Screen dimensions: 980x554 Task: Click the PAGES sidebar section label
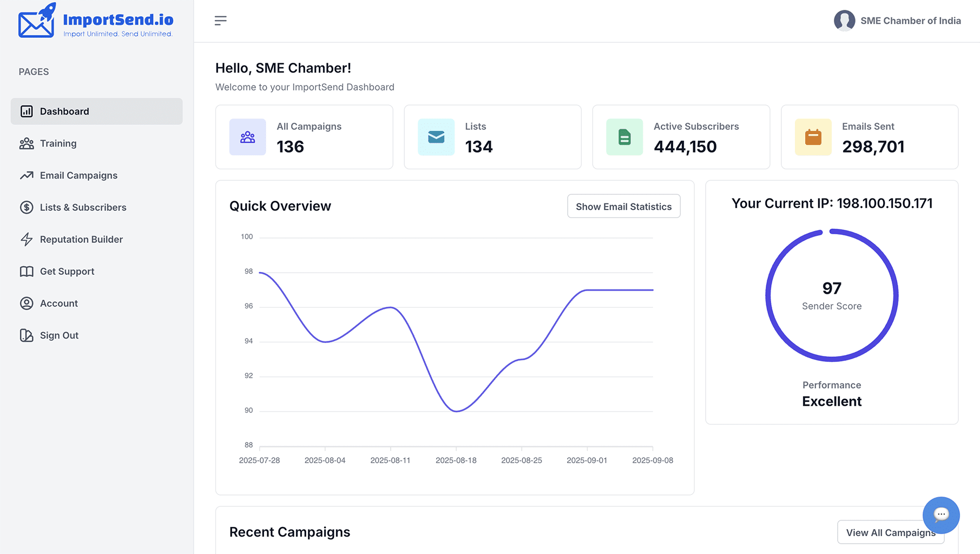click(x=34, y=72)
